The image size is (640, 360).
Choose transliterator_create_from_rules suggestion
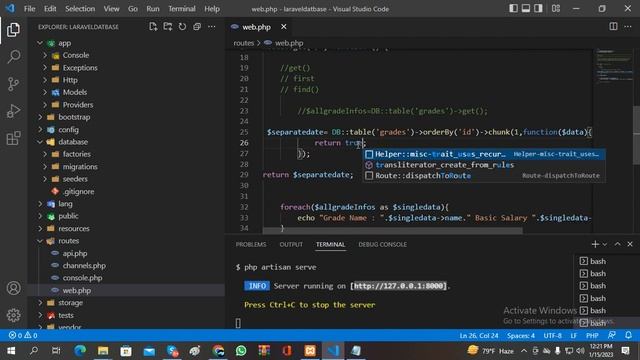click(484, 165)
